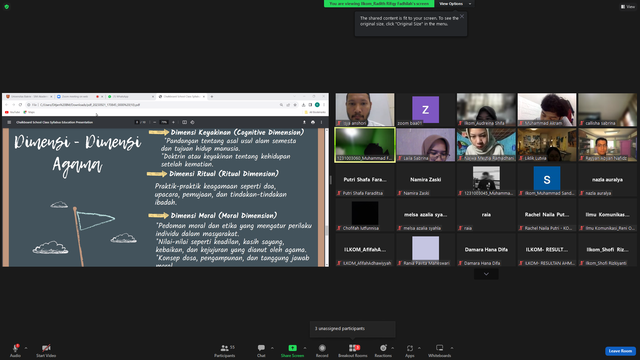This screenshot has height=360, width=640.
Task: Expand arrow next to Reactions
Action: tap(393, 348)
